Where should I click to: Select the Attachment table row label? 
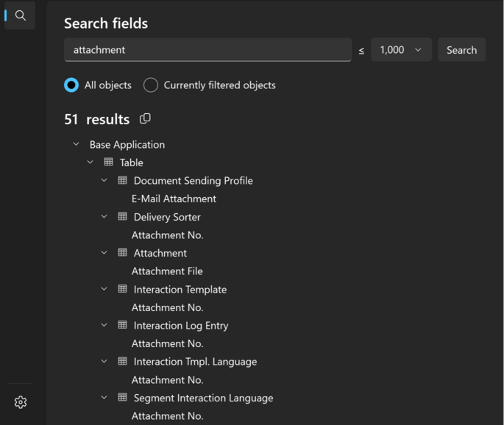tap(160, 253)
